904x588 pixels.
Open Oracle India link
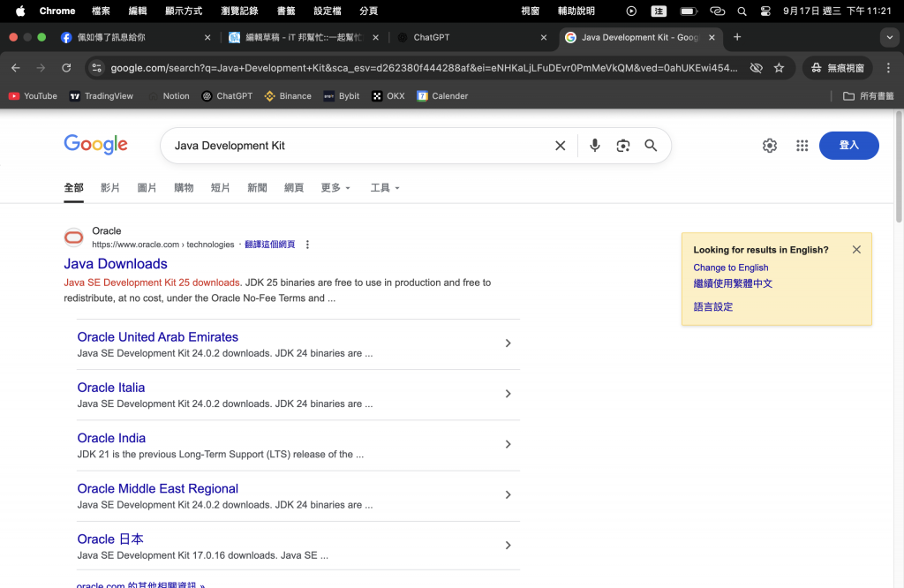111,438
